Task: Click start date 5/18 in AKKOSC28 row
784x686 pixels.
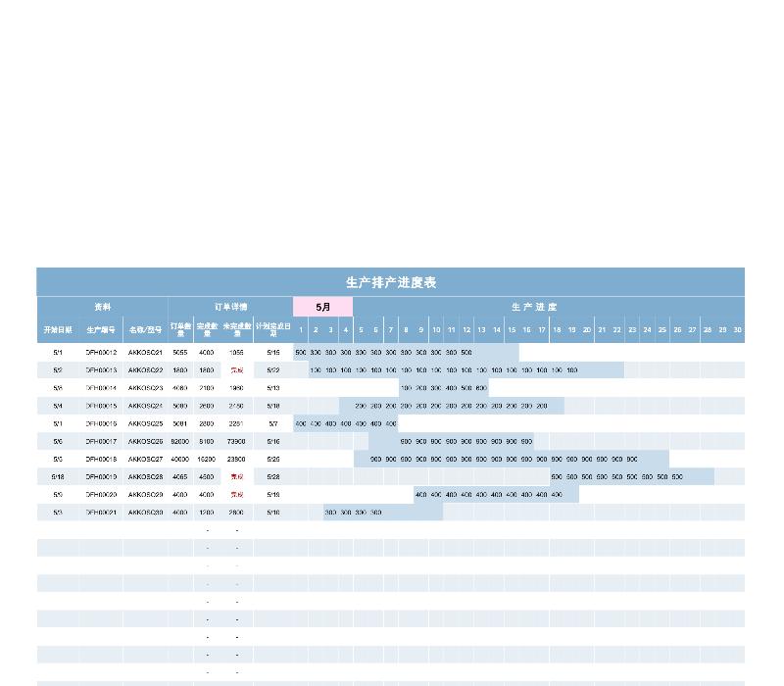Action: [x=58, y=477]
